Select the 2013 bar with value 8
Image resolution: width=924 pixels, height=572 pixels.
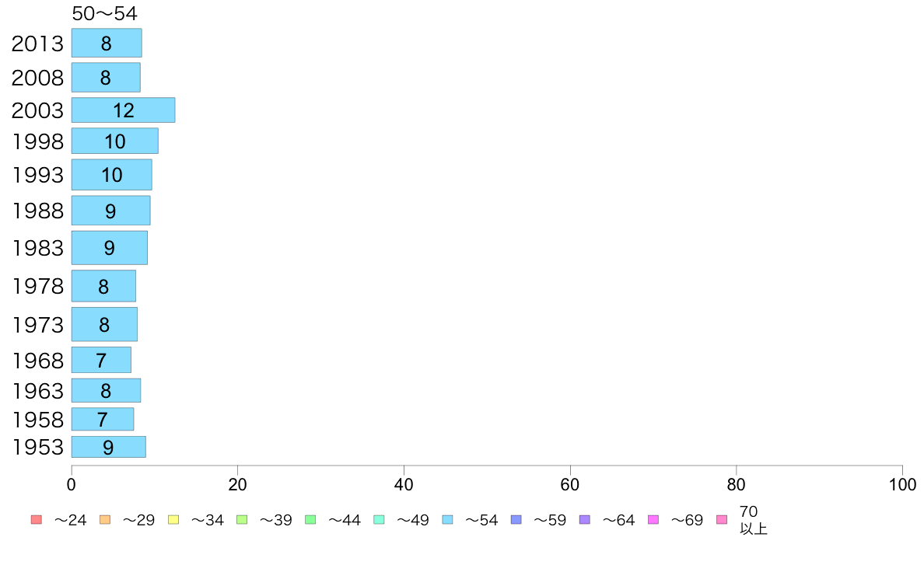[x=107, y=43]
